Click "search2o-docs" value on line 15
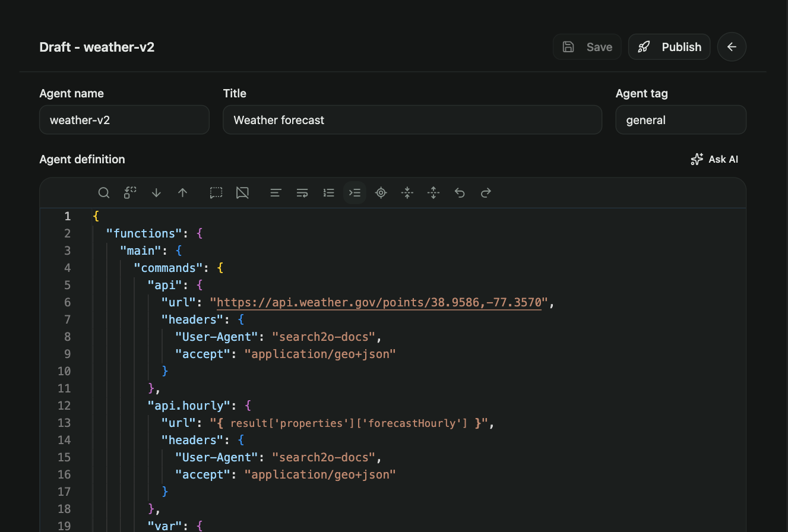 (324, 457)
